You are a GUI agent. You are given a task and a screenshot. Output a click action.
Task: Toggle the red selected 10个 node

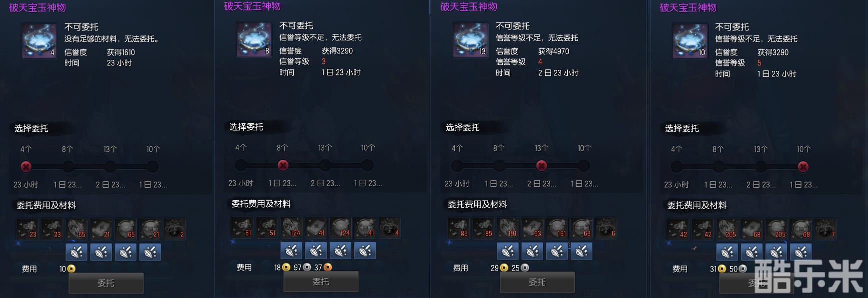pos(803,166)
